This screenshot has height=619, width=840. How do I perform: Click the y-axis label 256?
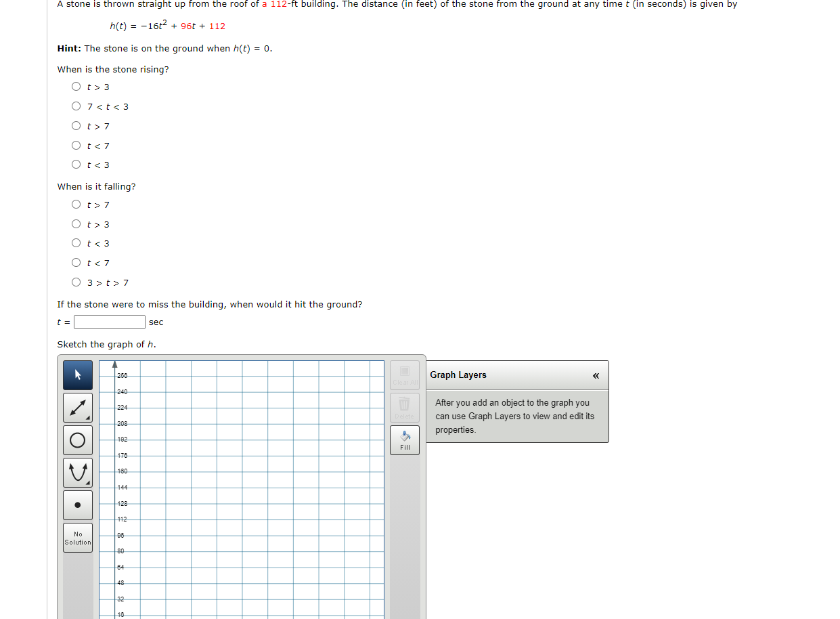click(x=122, y=376)
